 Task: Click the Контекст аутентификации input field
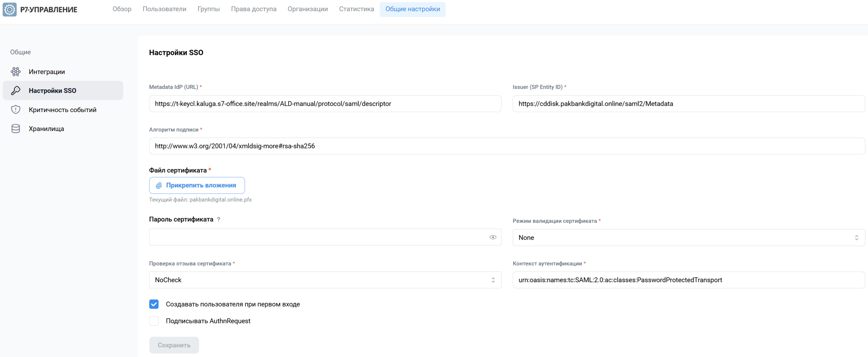689,280
